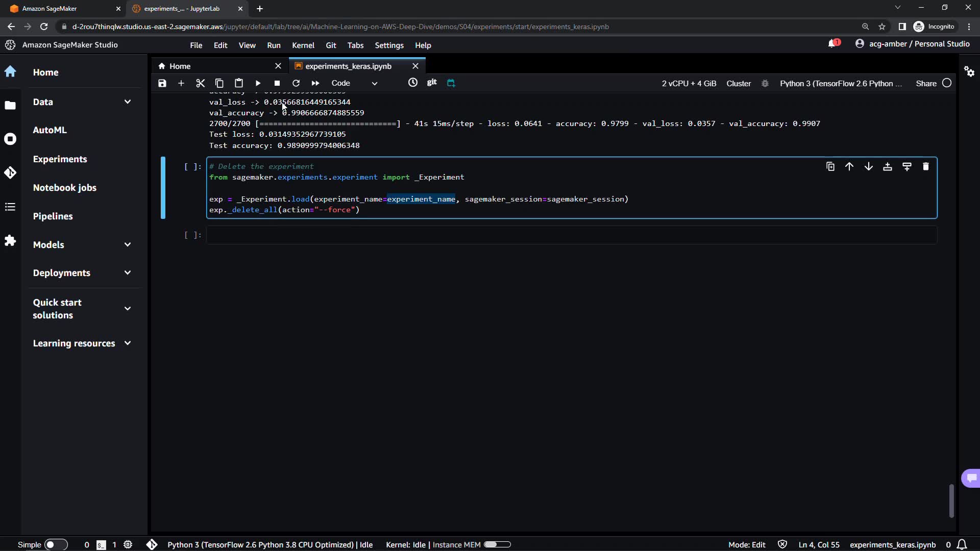Click the Cluster button in the toolbar

(738, 83)
